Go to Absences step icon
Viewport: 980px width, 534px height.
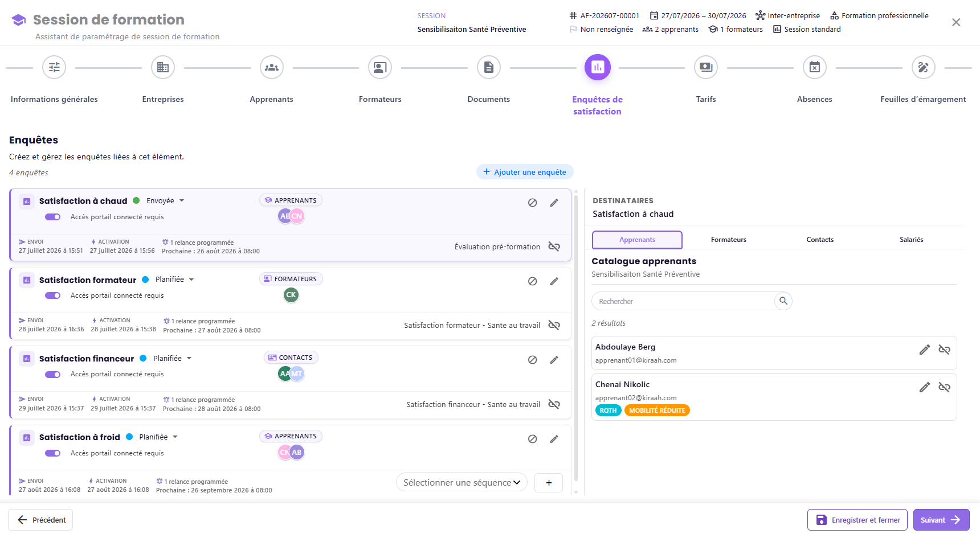coord(815,68)
